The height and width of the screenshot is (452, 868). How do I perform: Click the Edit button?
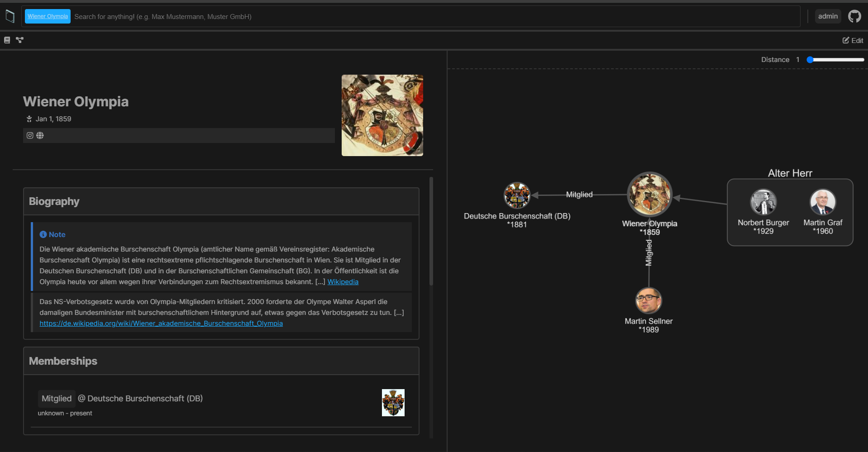(x=853, y=40)
